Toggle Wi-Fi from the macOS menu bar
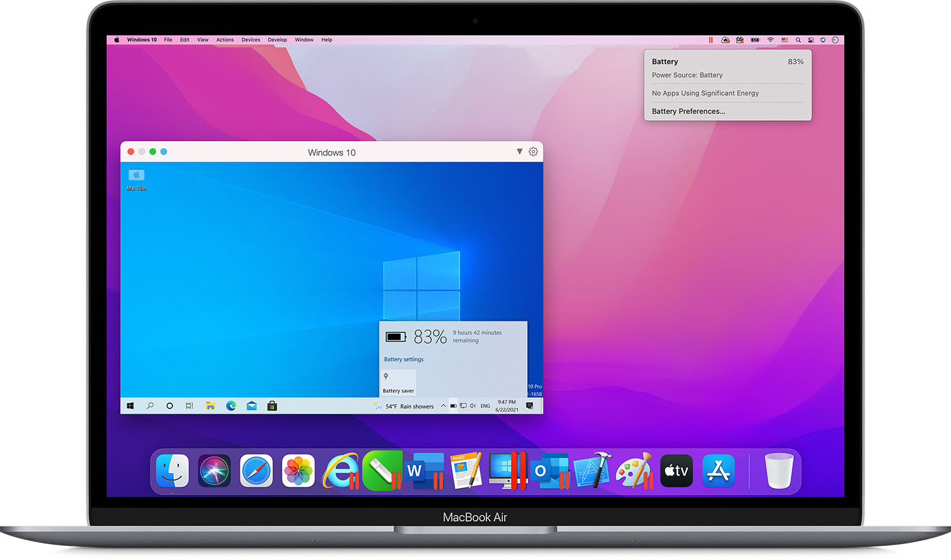Screen dimensions: 951x560 click(771, 39)
